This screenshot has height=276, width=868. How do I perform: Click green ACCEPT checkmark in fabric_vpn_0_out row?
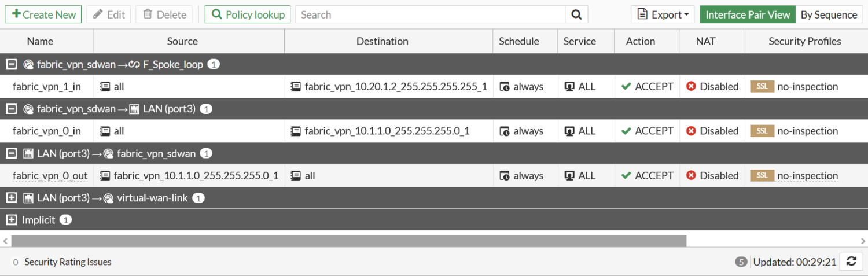[626, 175]
